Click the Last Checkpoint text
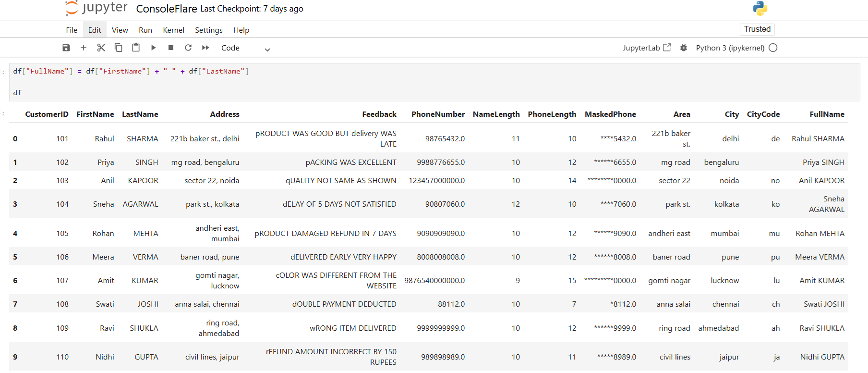 (x=252, y=9)
